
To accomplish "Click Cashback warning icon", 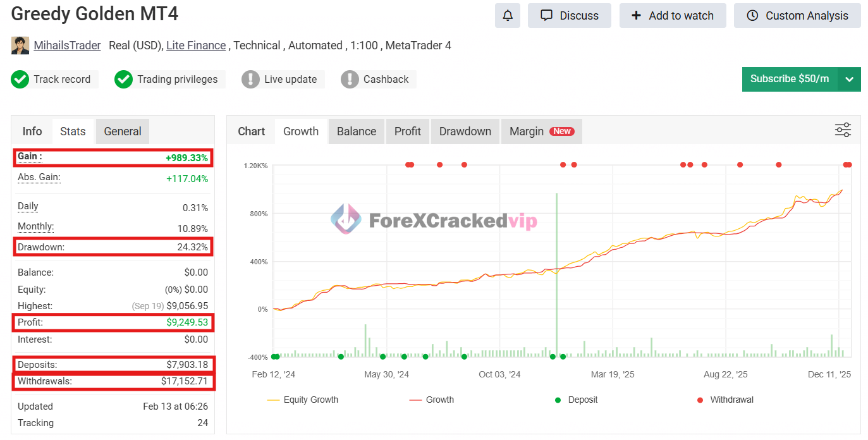I will pos(350,79).
